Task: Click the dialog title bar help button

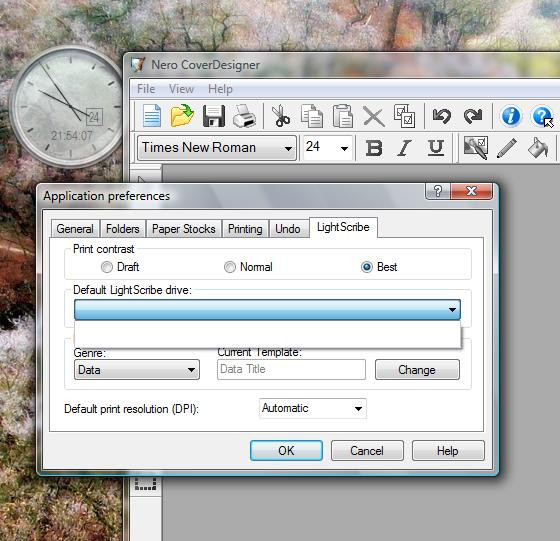Action: click(x=438, y=191)
